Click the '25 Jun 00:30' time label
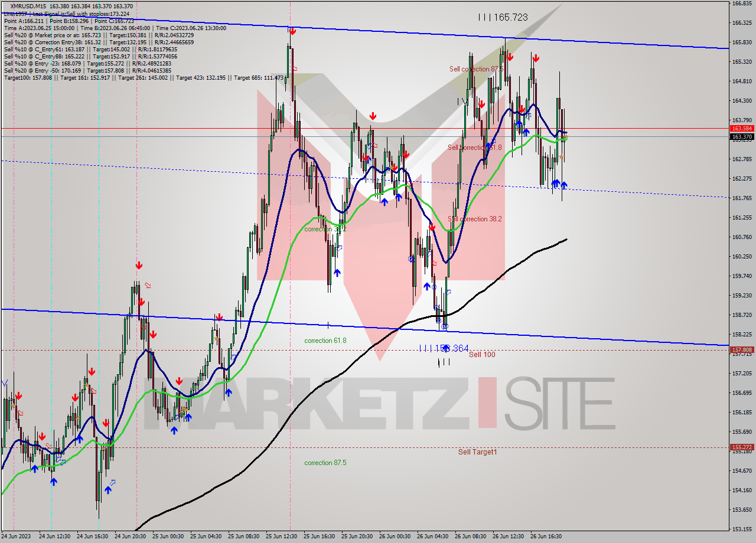756x543 pixels. tap(168, 537)
